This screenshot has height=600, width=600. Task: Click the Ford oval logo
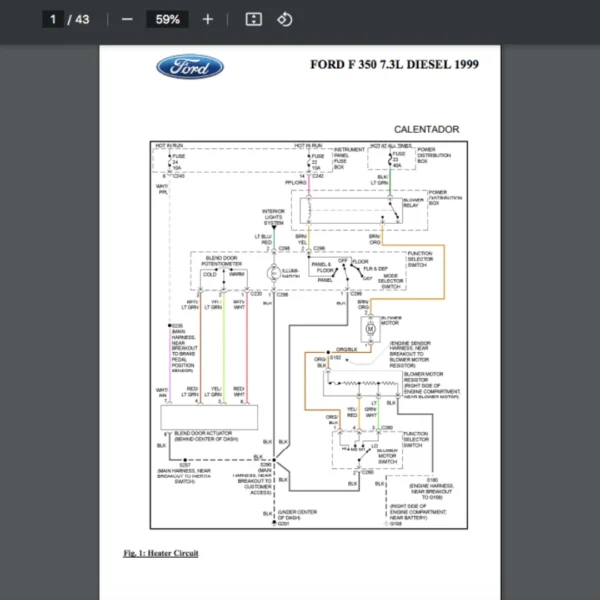click(190, 68)
